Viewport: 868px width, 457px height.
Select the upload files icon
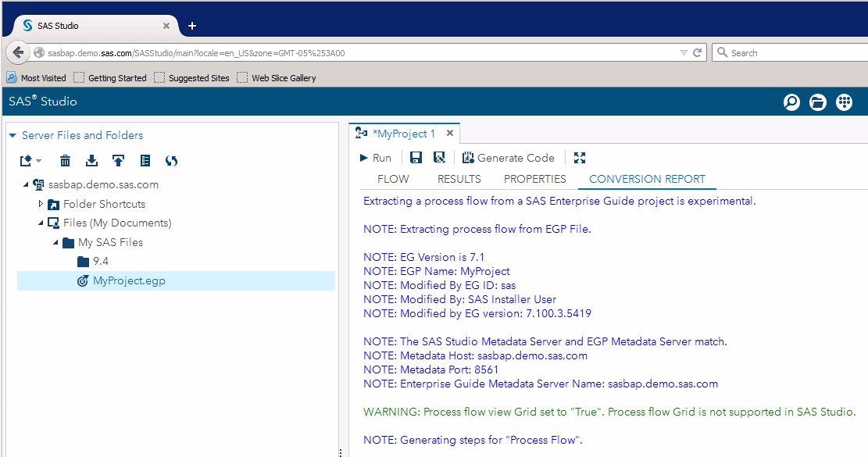118,161
